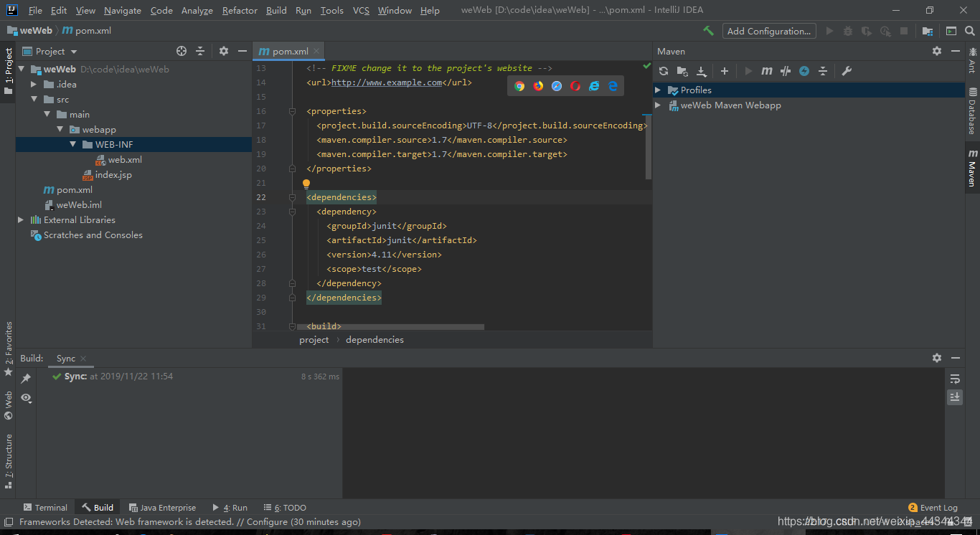Screen dimensions: 980x535
Task: Open Search Everywhere magnifier icon
Action: click(x=969, y=31)
